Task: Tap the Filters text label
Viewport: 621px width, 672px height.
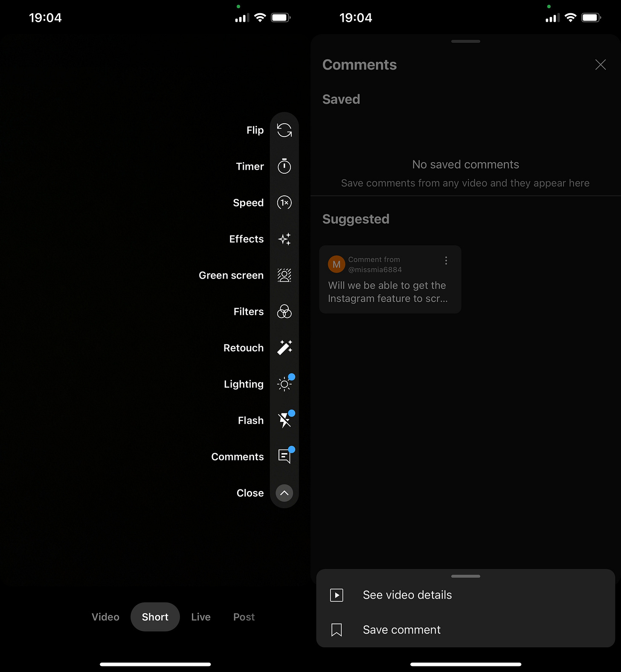Action: pyautogui.click(x=249, y=311)
